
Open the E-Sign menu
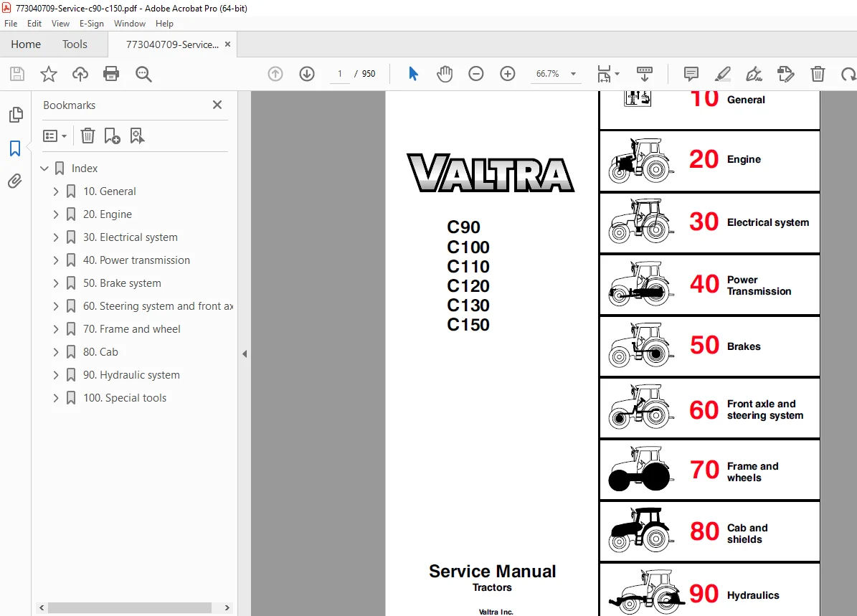tap(91, 24)
